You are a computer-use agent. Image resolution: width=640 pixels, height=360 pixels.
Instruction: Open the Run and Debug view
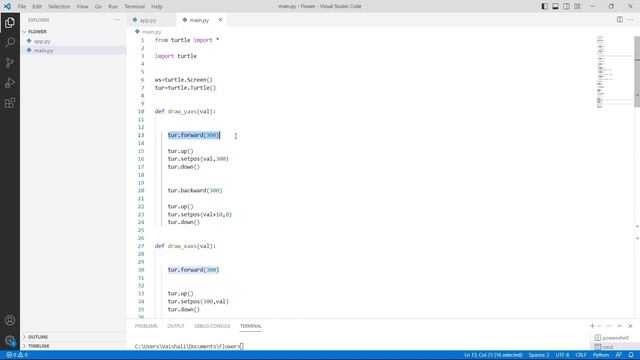(10, 82)
